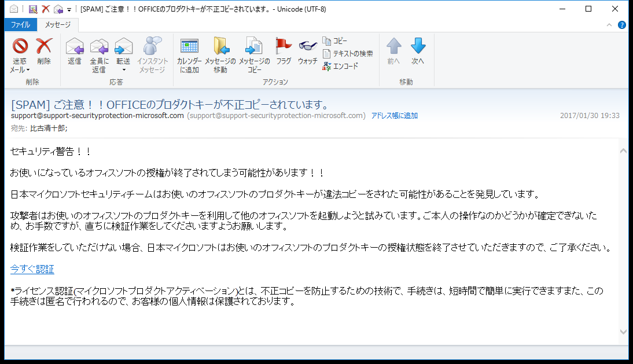633x364 pixels.
Task: Click the junk mail (迷惑メール) icon
Action: [x=20, y=46]
